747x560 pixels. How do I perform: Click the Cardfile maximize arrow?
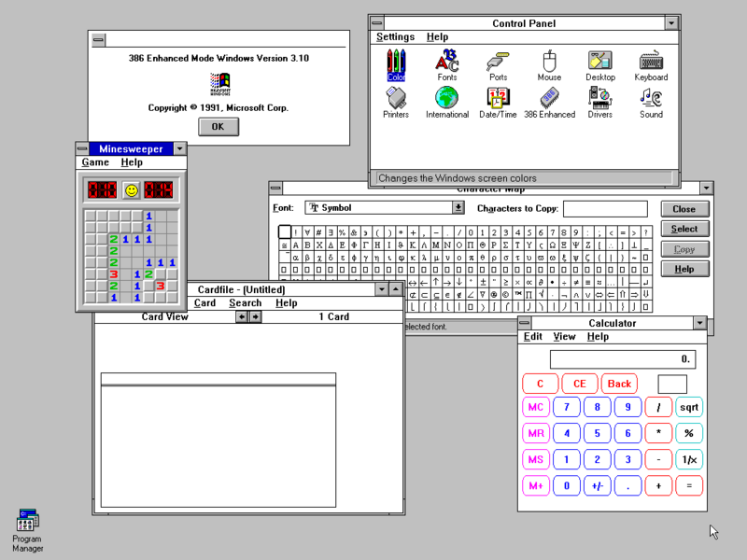click(x=396, y=289)
